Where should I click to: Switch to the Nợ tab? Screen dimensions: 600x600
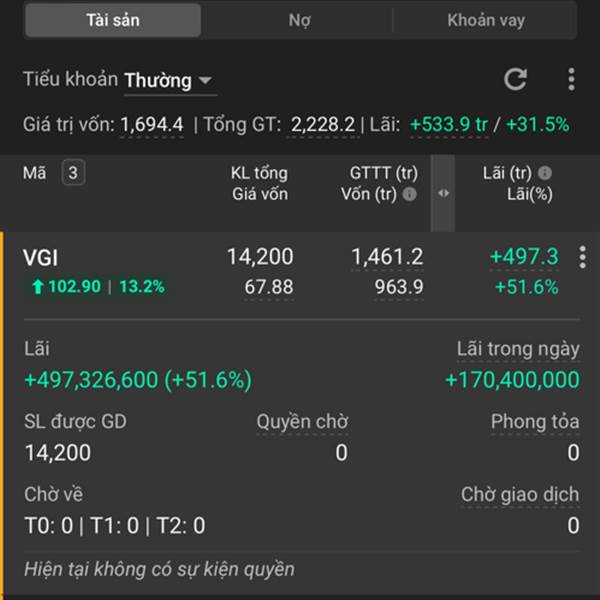tap(299, 20)
